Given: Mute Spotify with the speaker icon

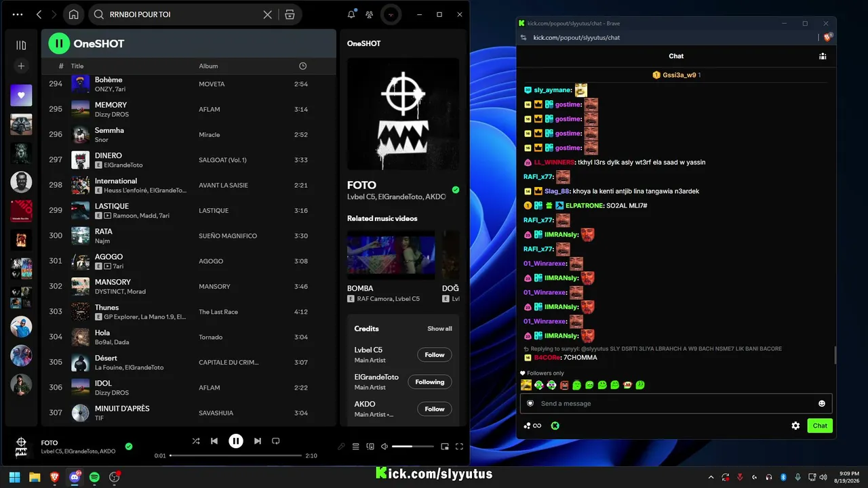Looking at the screenshot, I should [384, 447].
